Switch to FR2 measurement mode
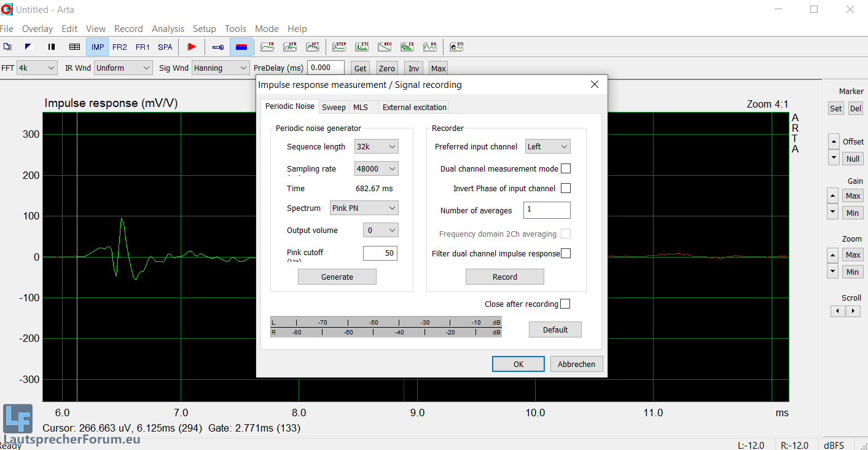Screen dimensions: 868x450 (120, 47)
